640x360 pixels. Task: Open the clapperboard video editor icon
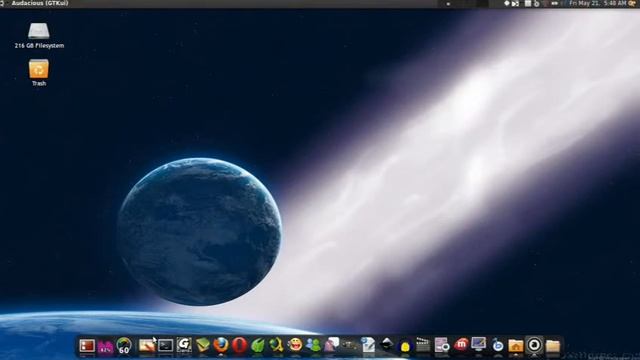(x=423, y=345)
